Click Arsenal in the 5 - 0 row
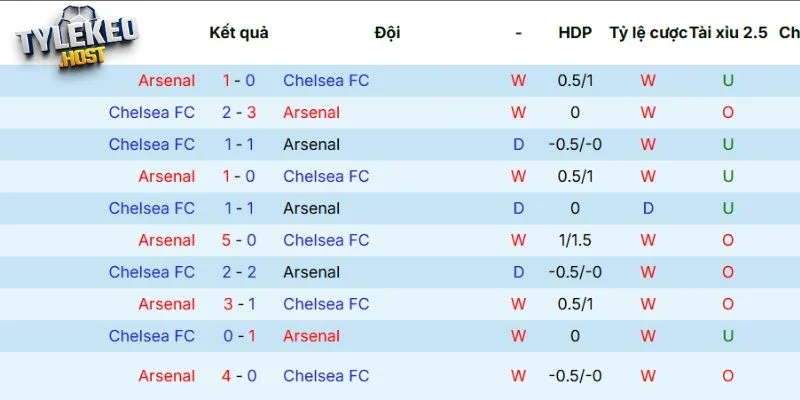The height and width of the screenshot is (400, 800). click(167, 240)
